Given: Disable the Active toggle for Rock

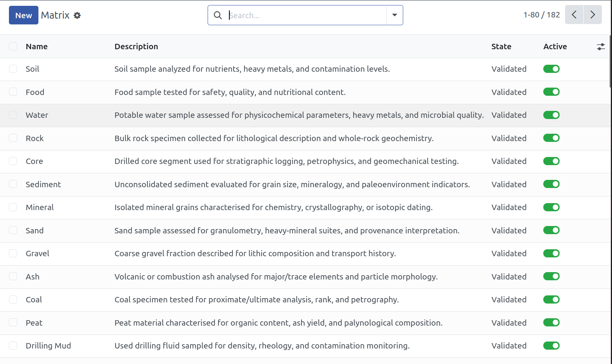Looking at the screenshot, I should pyautogui.click(x=551, y=138).
